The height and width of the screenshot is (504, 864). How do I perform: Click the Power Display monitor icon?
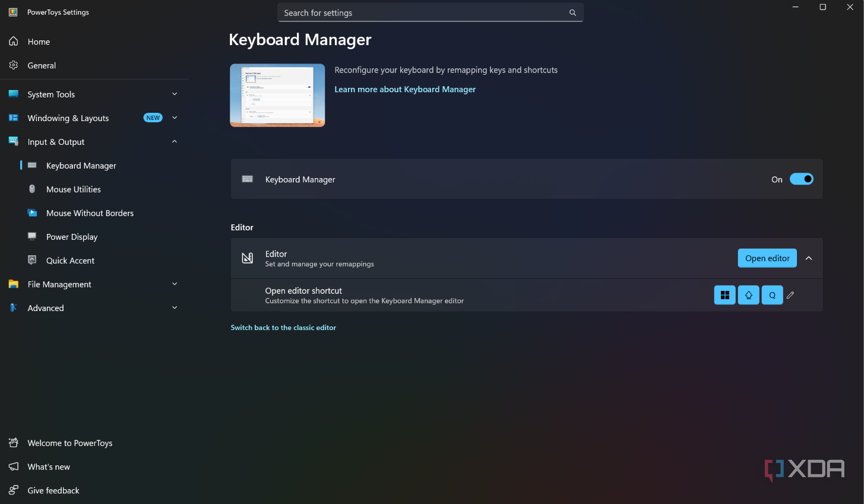coord(32,236)
